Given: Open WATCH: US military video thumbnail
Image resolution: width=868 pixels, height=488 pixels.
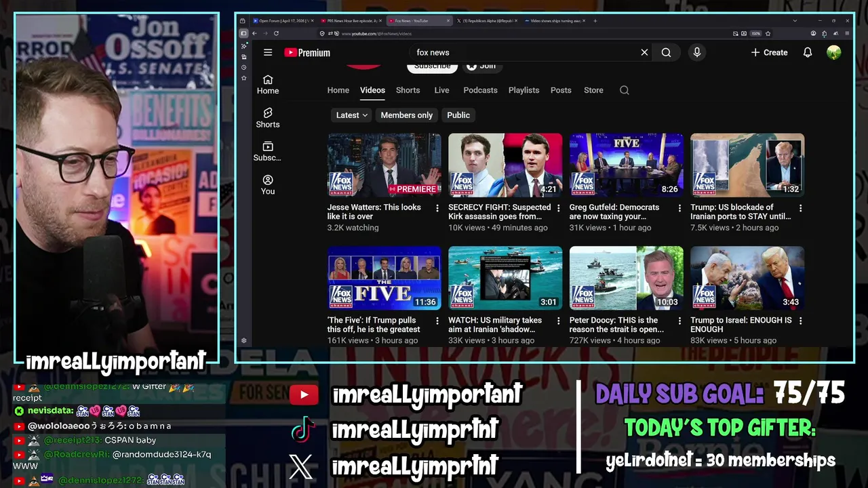Looking at the screenshot, I should pos(505,278).
